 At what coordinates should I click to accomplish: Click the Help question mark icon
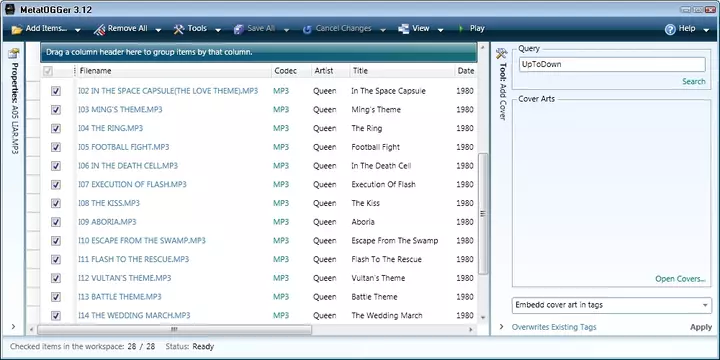(x=670, y=29)
